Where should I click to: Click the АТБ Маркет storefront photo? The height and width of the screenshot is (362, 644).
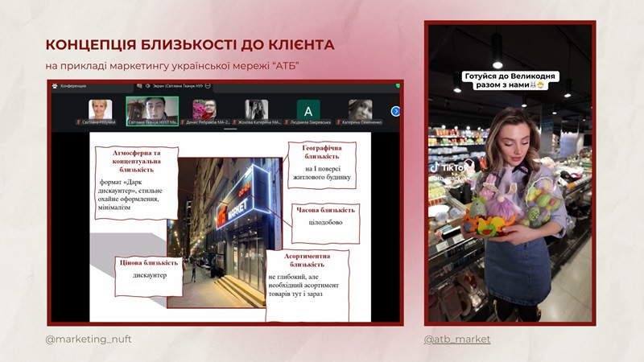pos(225,232)
